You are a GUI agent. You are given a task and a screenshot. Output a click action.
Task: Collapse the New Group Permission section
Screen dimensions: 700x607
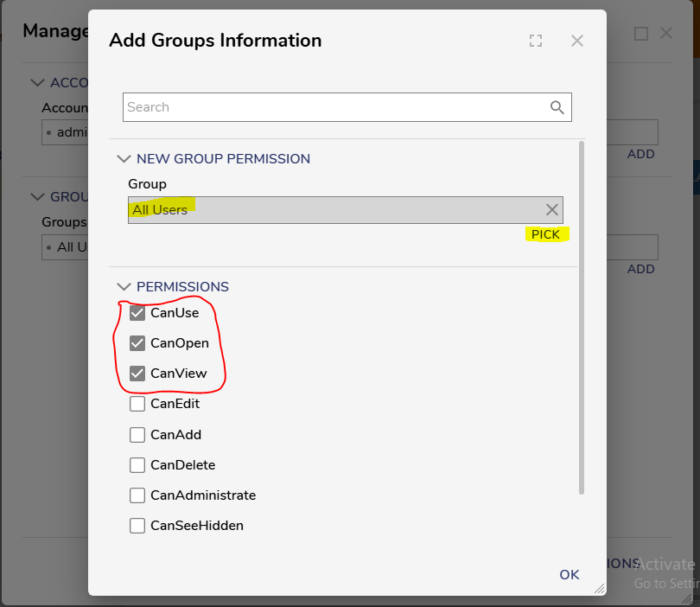click(123, 159)
